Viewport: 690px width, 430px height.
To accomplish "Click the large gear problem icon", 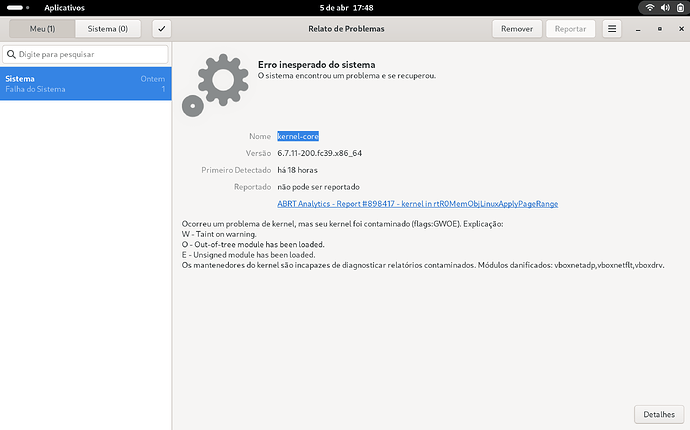I will pos(215,85).
